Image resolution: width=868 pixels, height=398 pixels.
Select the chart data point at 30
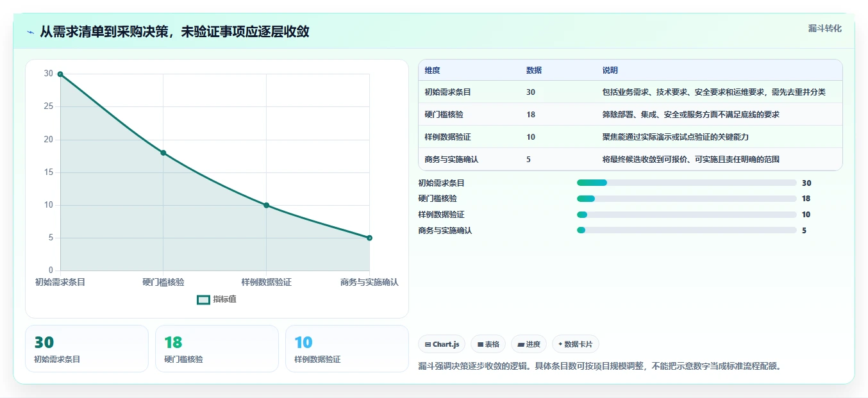tap(60, 74)
